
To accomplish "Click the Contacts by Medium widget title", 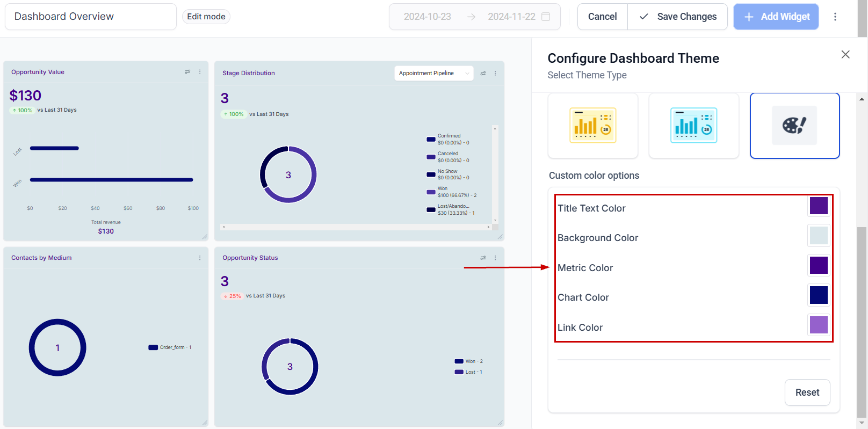I will [x=41, y=258].
